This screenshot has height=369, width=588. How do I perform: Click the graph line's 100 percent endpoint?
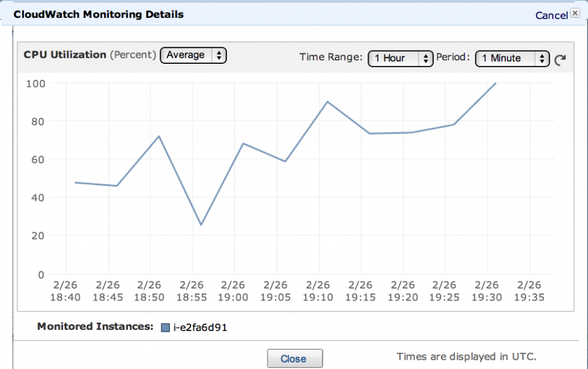click(x=496, y=84)
